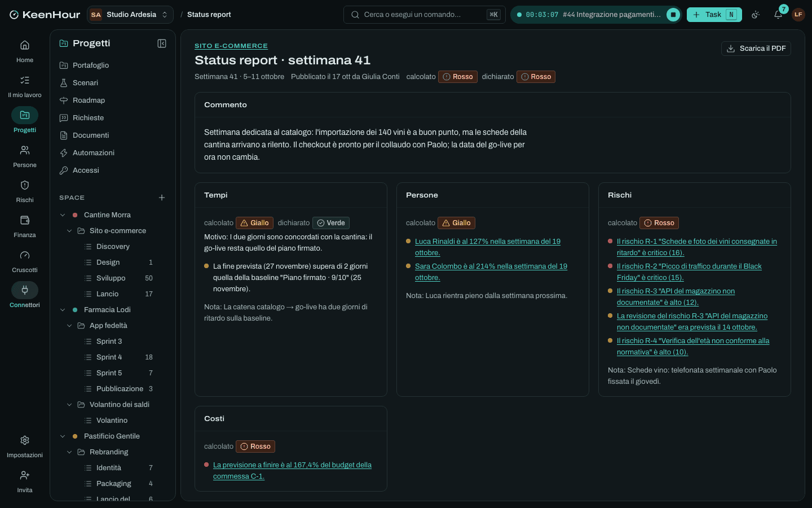The image size is (812, 508).
Task: Open Scenari in Progetti menu
Action: point(113,83)
